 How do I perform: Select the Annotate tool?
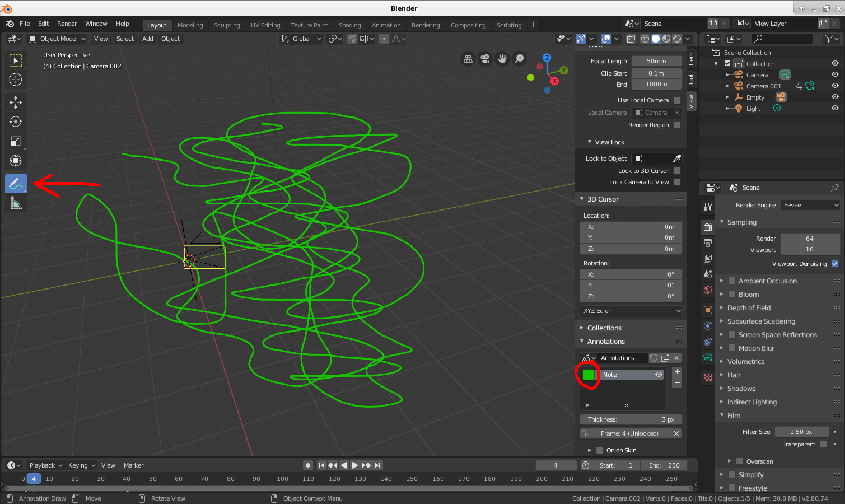click(x=16, y=183)
